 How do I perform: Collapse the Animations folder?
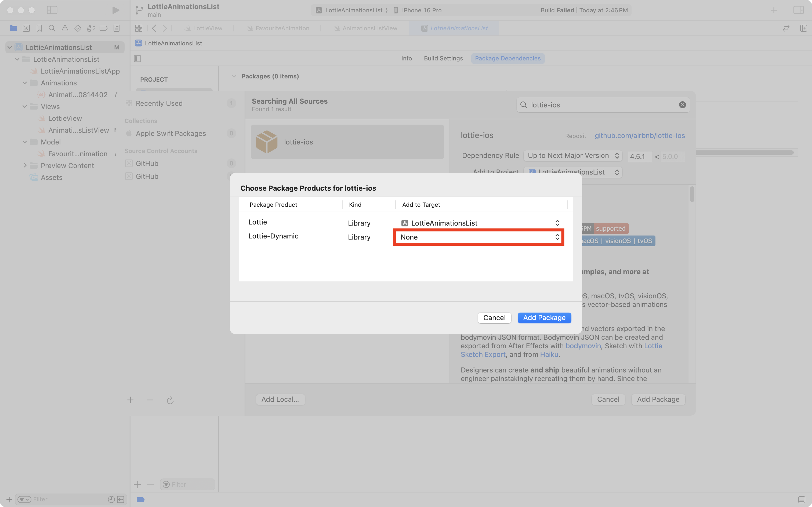[25, 83]
